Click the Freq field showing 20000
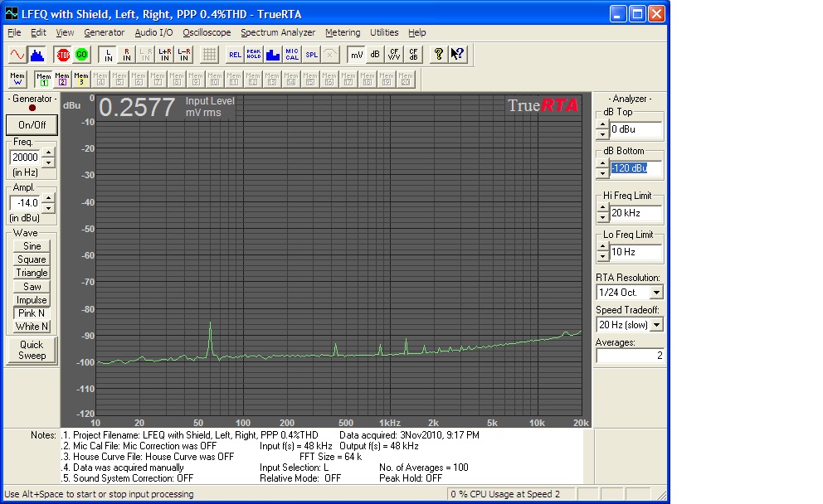 pos(26,157)
